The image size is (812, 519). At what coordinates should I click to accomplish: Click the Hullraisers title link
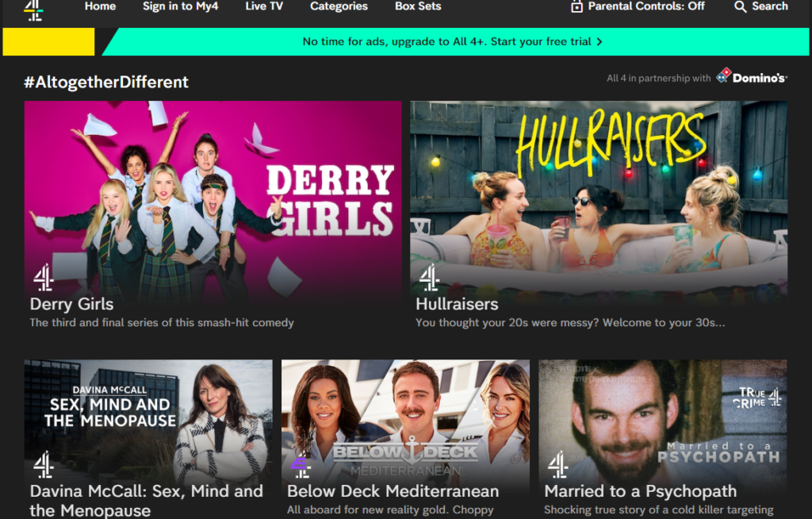click(457, 305)
